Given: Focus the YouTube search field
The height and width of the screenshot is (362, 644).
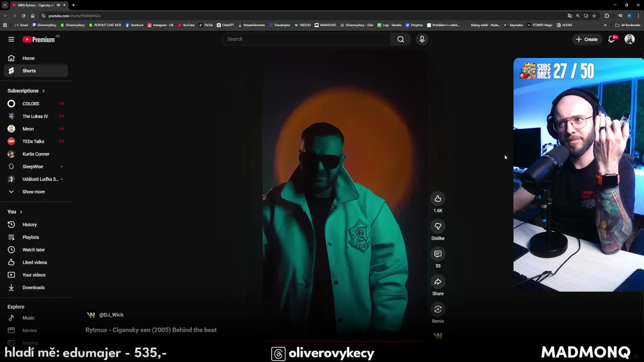Looking at the screenshot, I should pyautogui.click(x=306, y=39).
